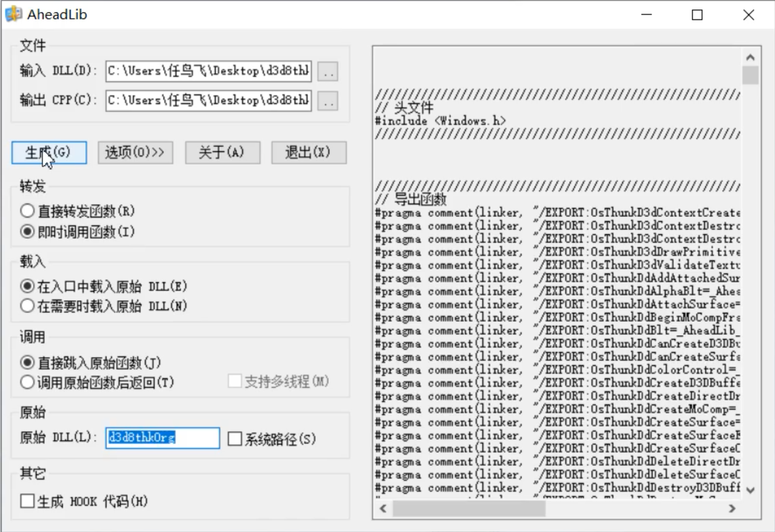Click the 生成(G) generate button
The width and height of the screenshot is (775, 532).
pyautogui.click(x=49, y=152)
